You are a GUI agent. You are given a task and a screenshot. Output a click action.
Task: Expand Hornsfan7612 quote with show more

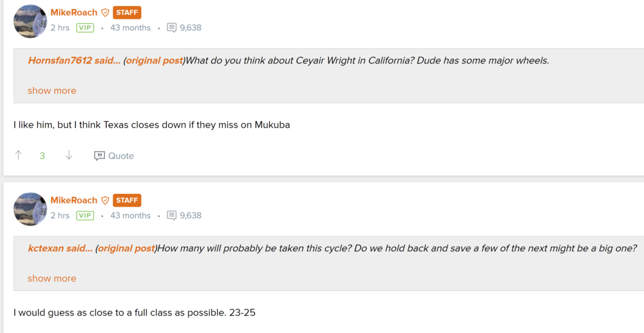pyautogui.click(x=52, y=91)
